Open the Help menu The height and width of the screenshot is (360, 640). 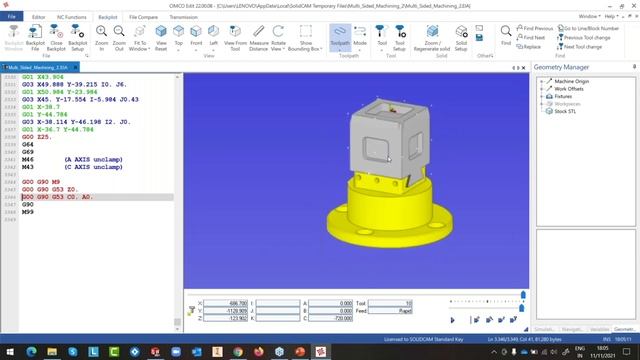pos(611,16)
